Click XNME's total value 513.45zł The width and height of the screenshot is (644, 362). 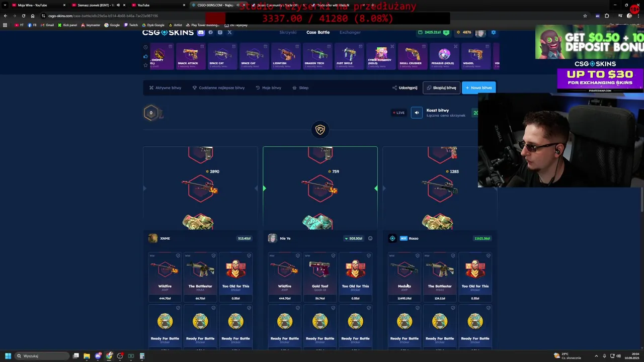(244, 238)
